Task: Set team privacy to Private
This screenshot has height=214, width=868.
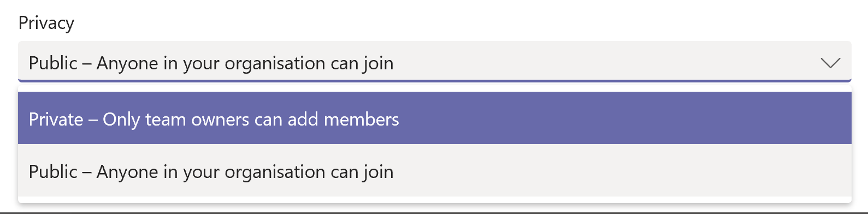Action: point(435,118)
